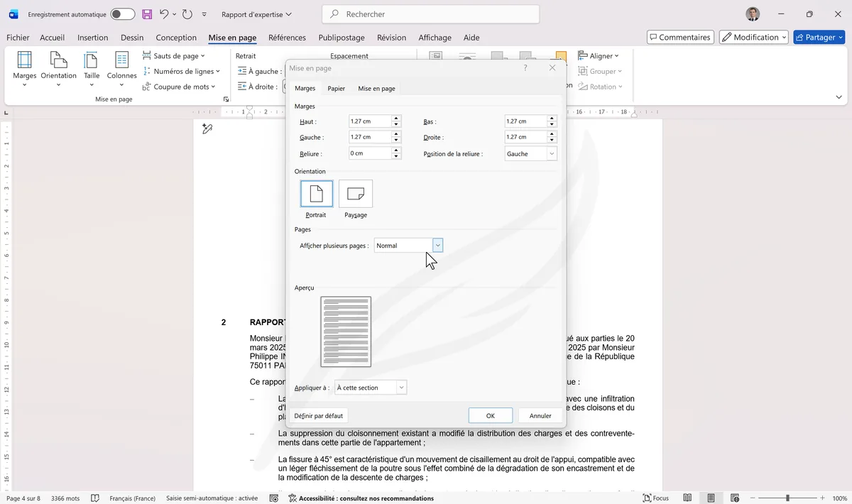Open the Aligner tool

coord(599,55)
